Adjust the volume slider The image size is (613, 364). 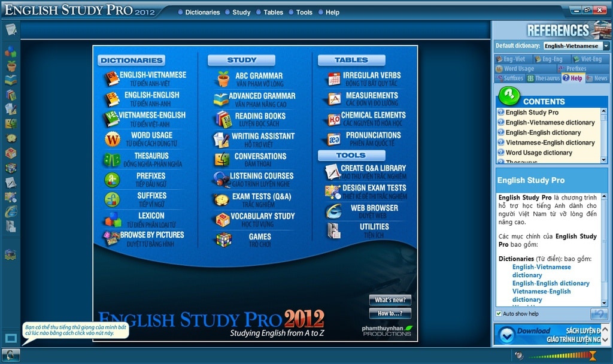pos(560,355)
